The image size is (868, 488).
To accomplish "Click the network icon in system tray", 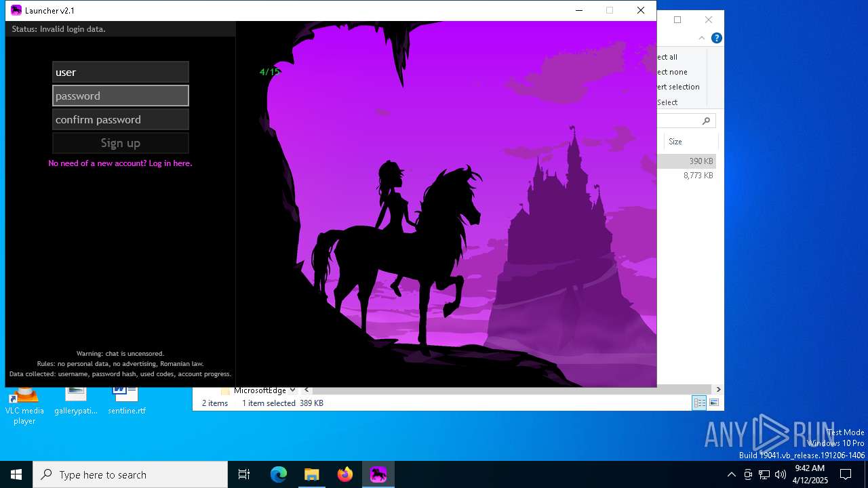I will point(764,474).
